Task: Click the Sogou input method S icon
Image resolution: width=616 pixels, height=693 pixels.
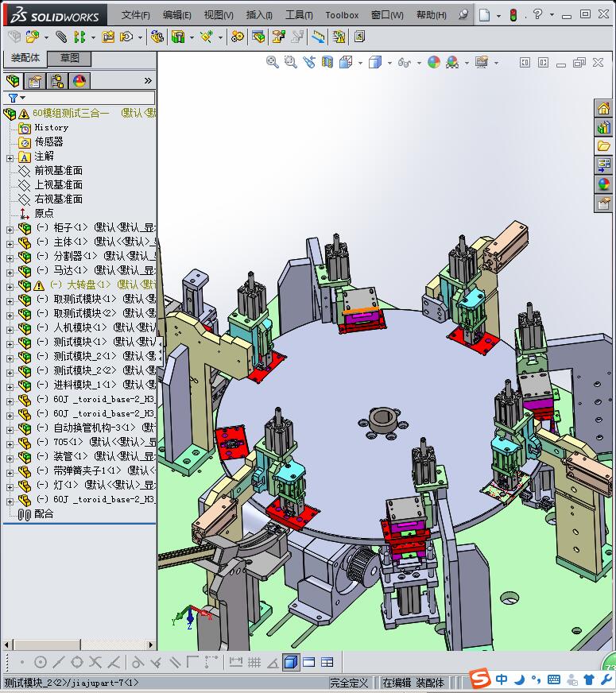Action: pos(479,679)
